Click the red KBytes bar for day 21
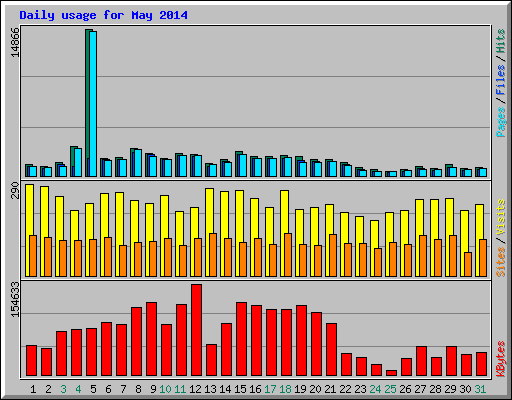The width and height of the screenshot is (512, 400). click(x=331, y=350)
